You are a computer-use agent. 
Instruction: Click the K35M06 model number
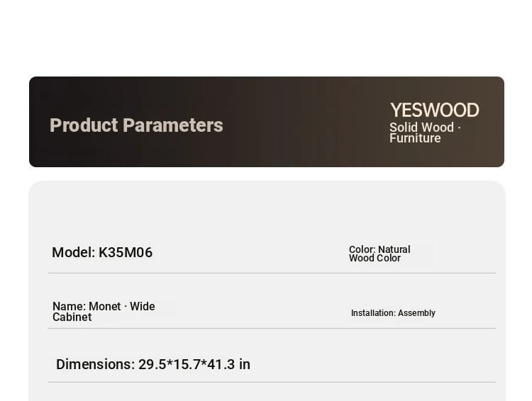[126, 252]
